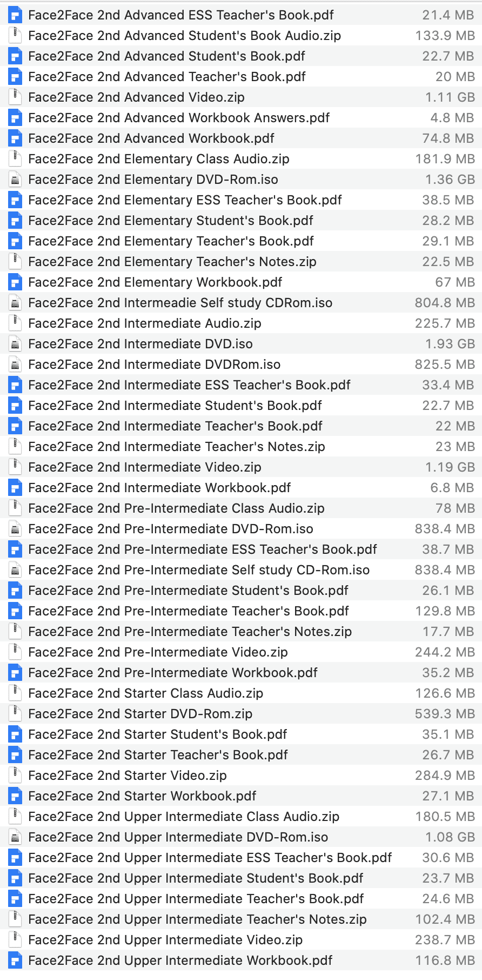Click the PDF icon for Elementary Workbook
The image size is (482, 980).
[15, 282]
